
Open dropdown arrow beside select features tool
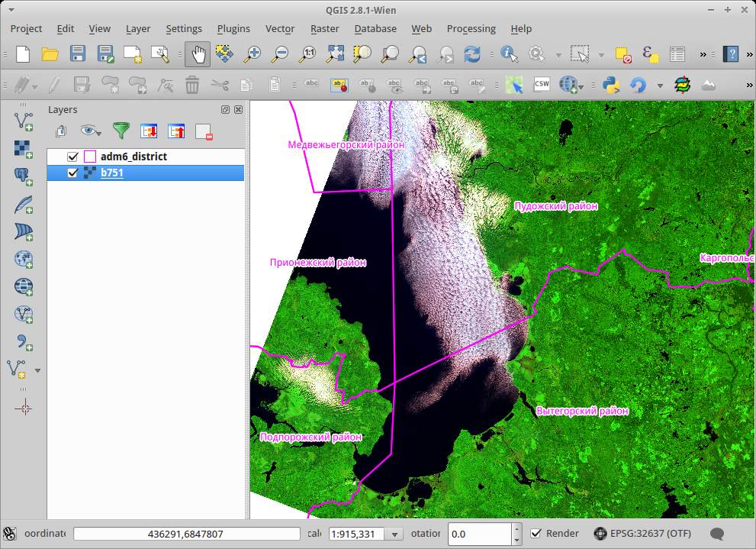click(601, 55)
